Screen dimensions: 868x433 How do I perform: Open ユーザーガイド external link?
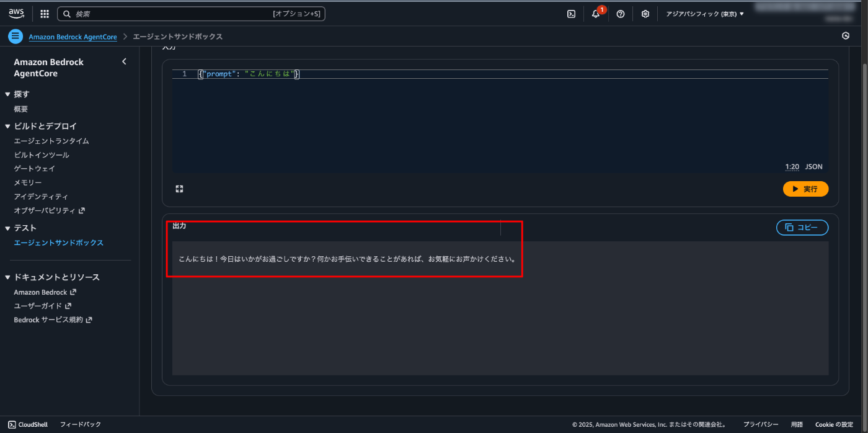pos(43,306)
